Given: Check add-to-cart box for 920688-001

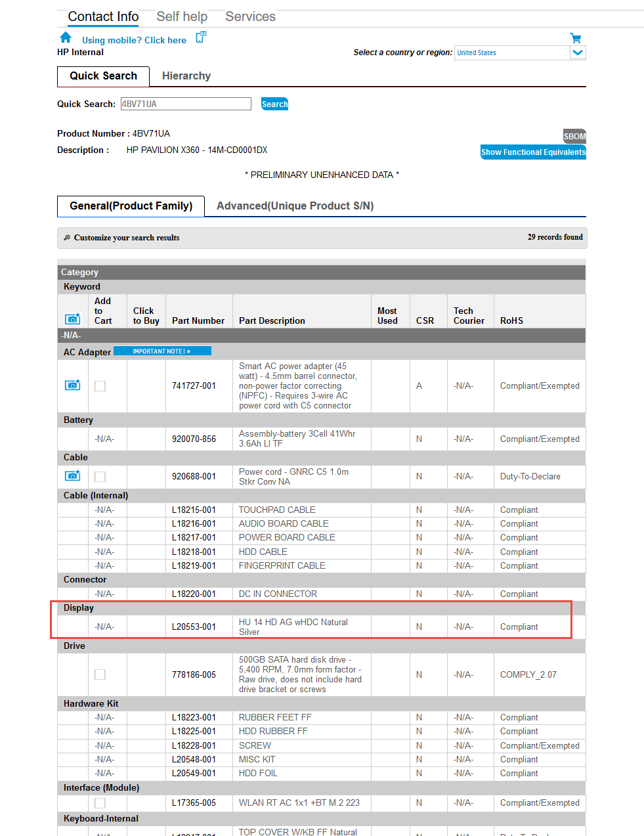Looking at the screenshot, I should pyautogui.click(x=100, y=477).
